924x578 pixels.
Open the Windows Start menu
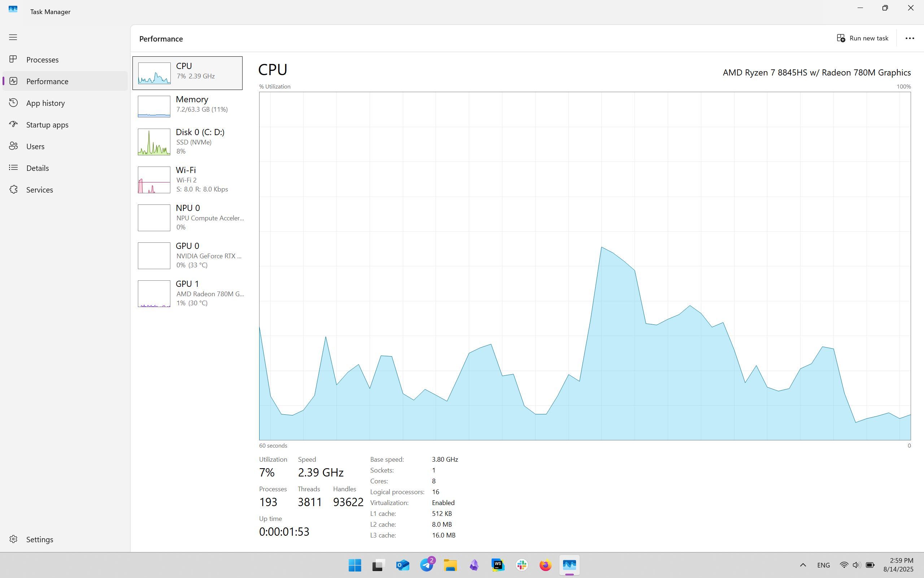coord(355,565)
